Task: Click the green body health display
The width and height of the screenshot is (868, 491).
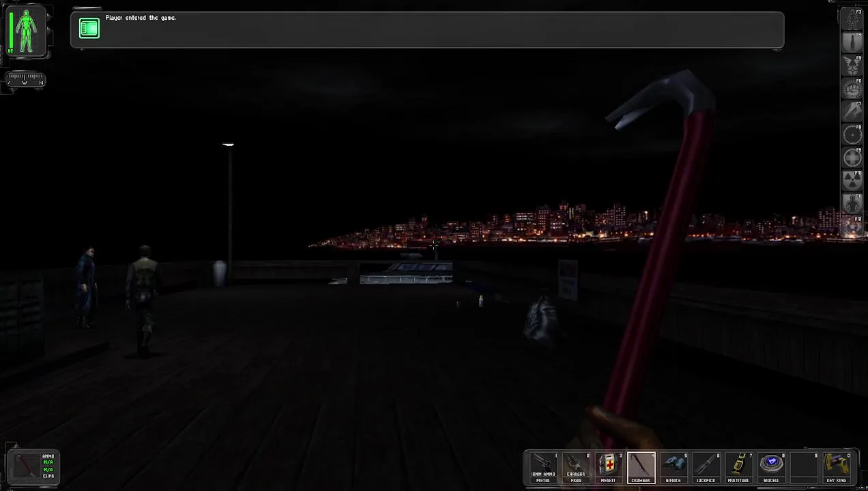Action: [x=27, y=31]
